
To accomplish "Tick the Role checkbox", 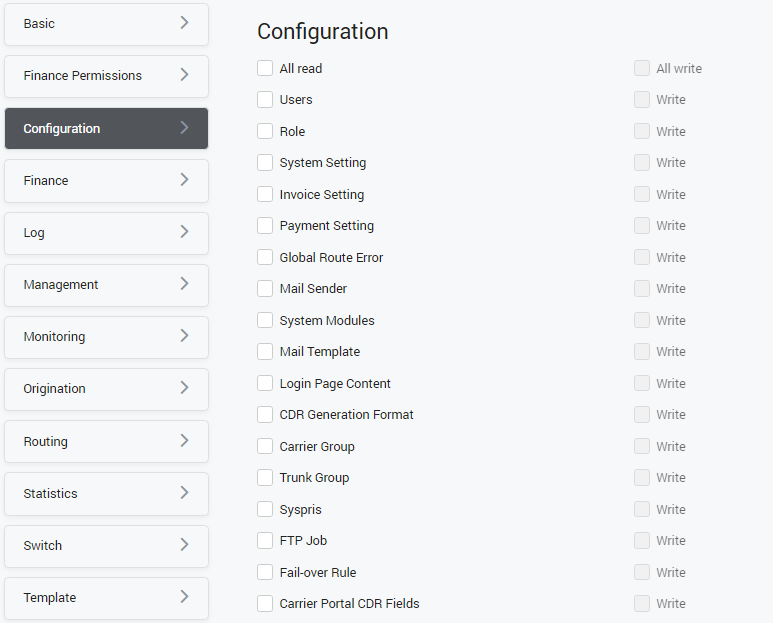I will (265, 131).
